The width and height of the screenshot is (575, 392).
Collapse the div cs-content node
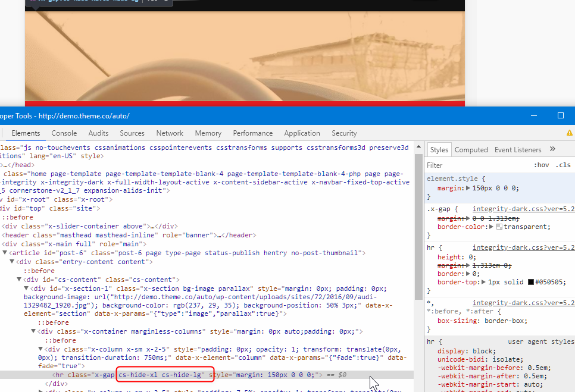coord(20,280)
